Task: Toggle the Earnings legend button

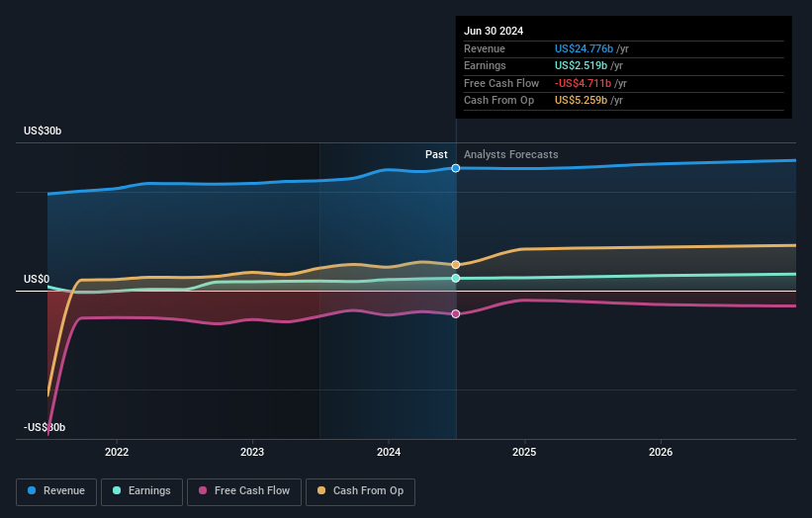Action: coord(141,491)
